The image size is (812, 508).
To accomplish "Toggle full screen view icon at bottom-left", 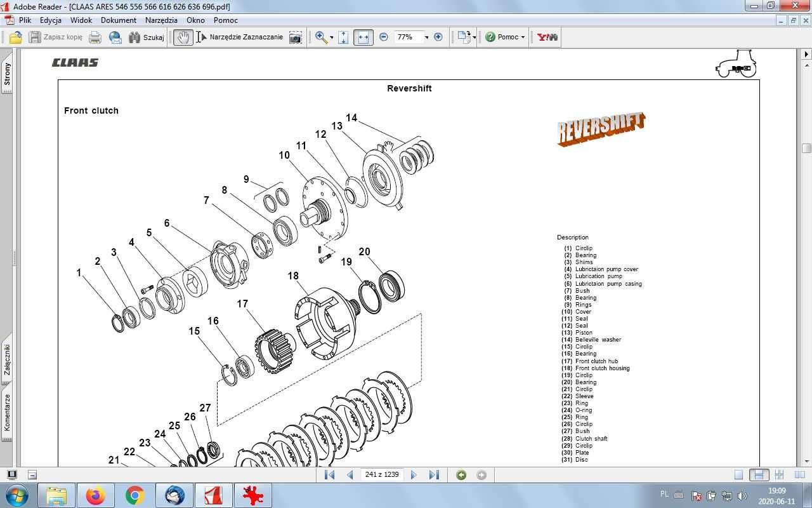I will click(11, 475).
